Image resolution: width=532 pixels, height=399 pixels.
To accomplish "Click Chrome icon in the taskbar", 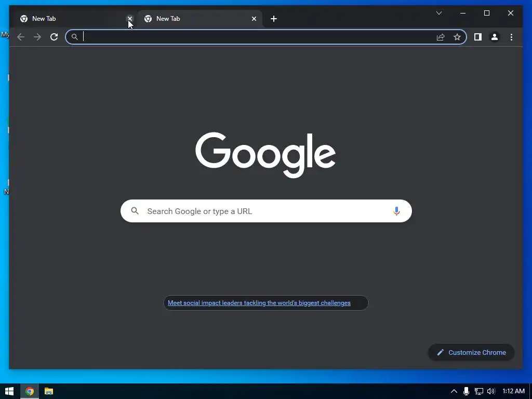I will coord(30,391).
